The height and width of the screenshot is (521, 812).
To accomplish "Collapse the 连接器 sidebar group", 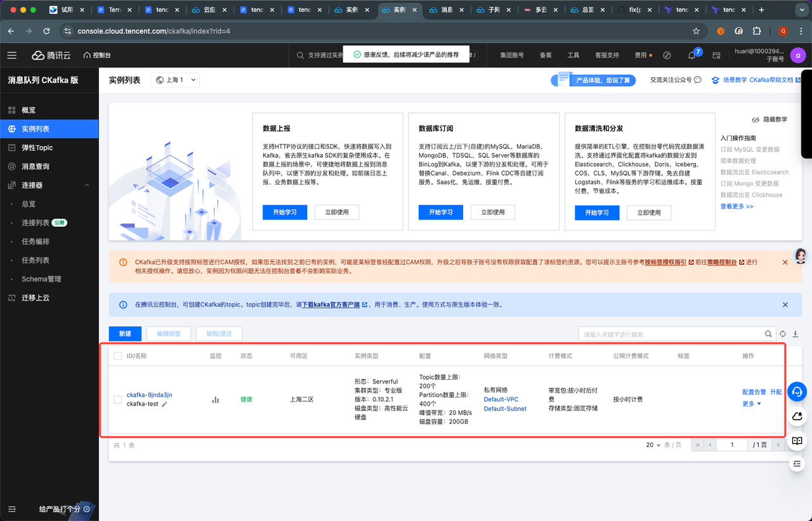I will click(x=87, y=185).
